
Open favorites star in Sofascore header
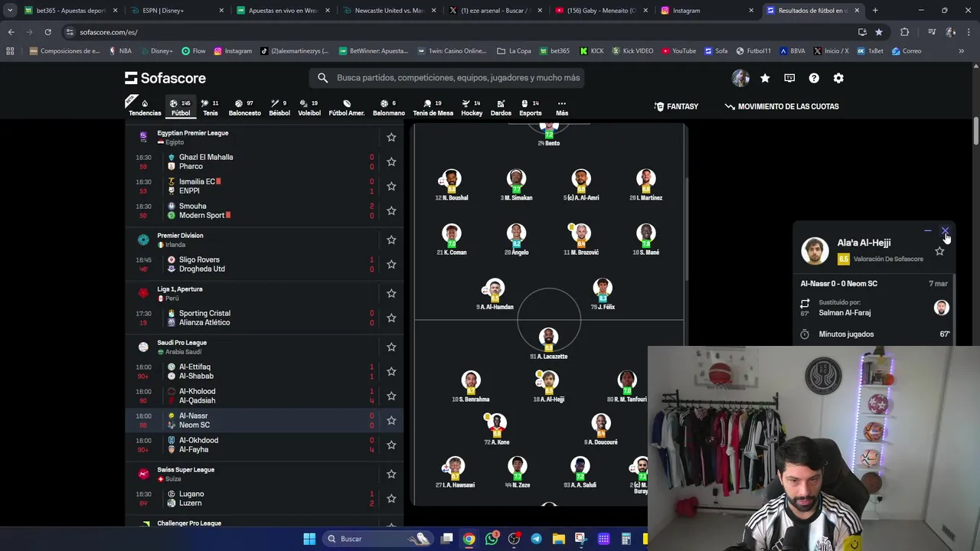765,78
